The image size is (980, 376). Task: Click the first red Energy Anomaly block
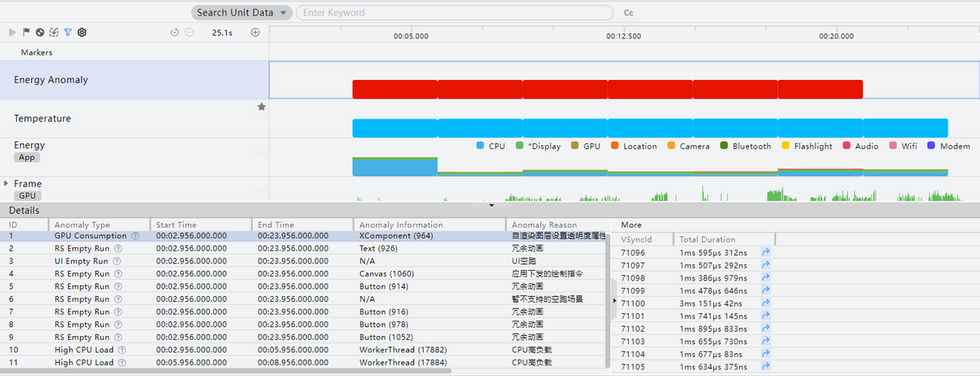coord(394,89)
